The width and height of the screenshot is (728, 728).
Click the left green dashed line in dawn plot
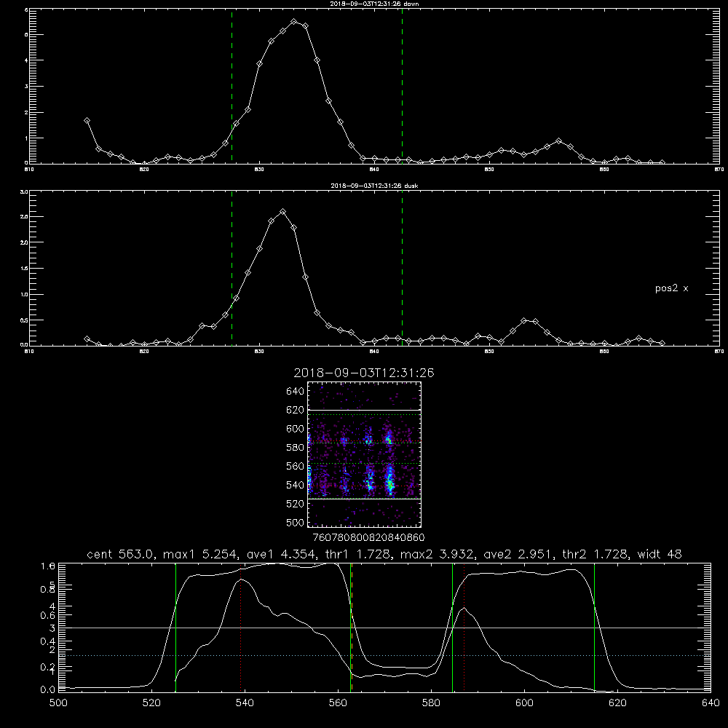pyautogui.click(x=232, y=86)
